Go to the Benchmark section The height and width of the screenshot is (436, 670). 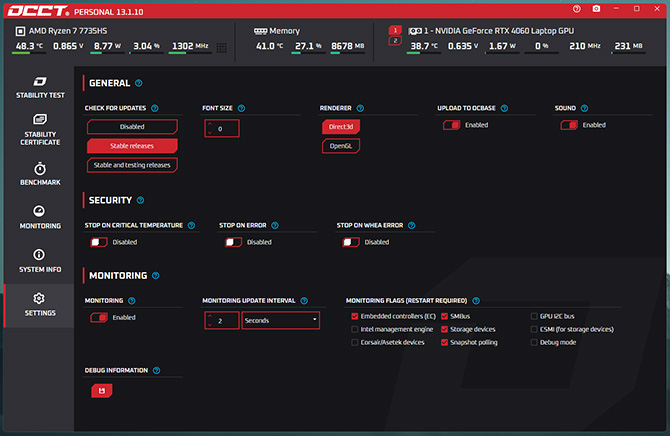(40, 174)
